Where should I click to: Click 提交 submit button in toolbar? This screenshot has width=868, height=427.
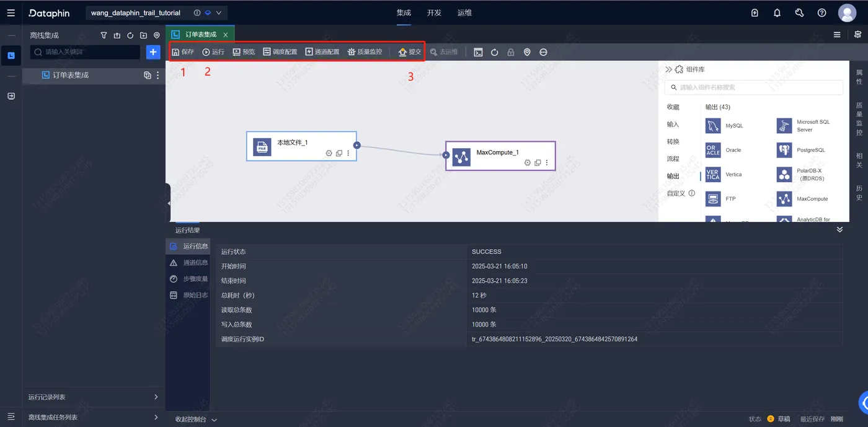coord(410,52)
